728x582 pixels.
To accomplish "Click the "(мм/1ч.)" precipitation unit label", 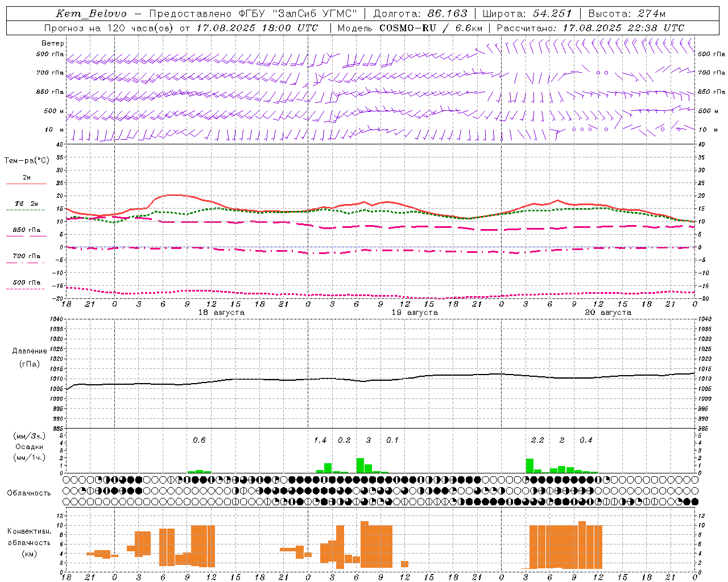I will tap(29, 458).
